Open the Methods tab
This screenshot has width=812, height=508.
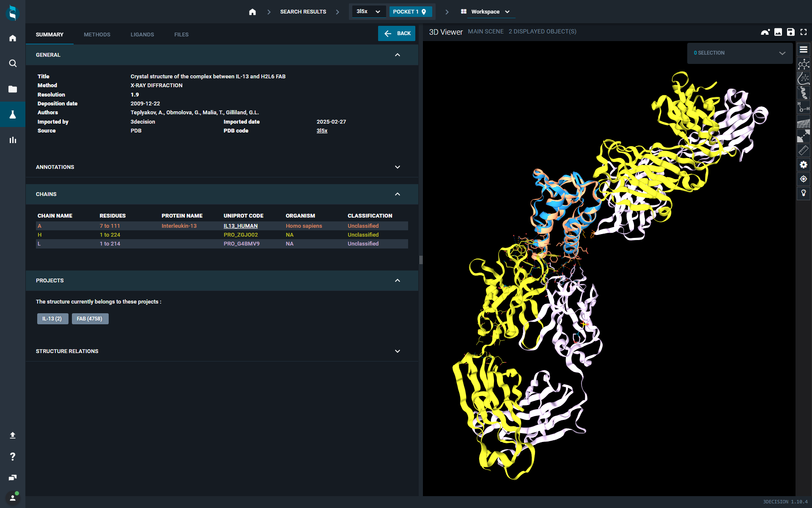(97, 35)
